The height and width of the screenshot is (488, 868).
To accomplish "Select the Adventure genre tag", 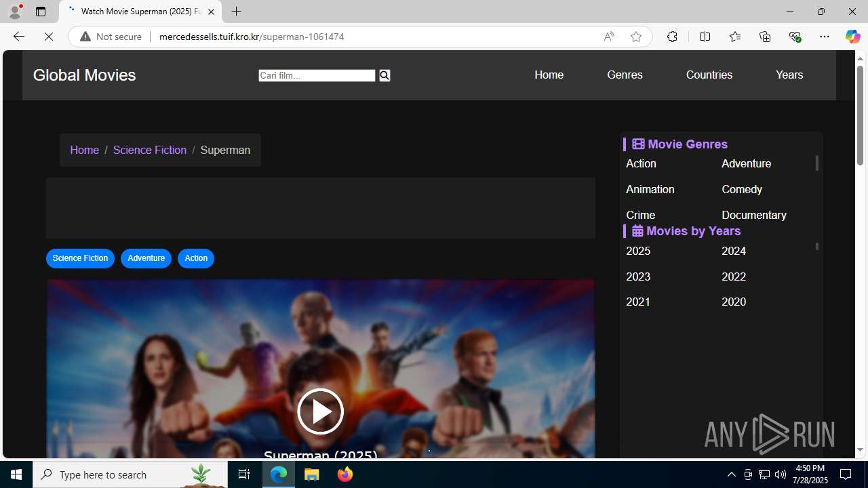I will [x=146, y=258].
